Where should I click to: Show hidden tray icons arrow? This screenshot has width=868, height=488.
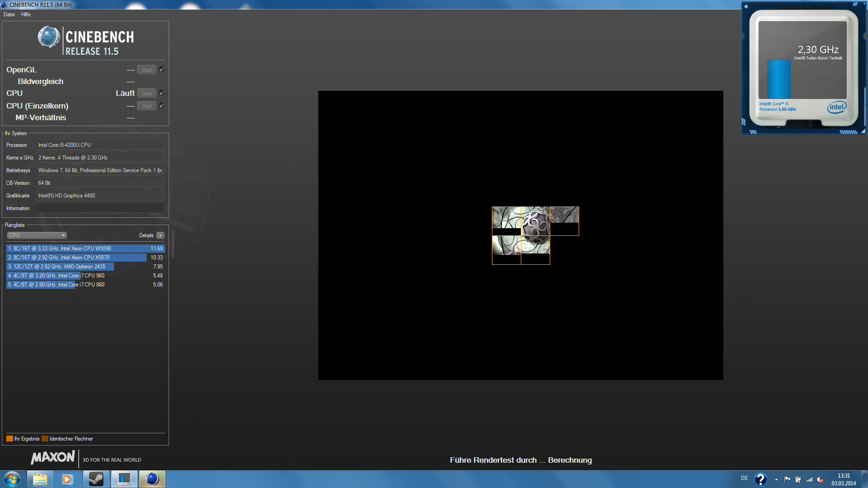(x=776, y=479)
